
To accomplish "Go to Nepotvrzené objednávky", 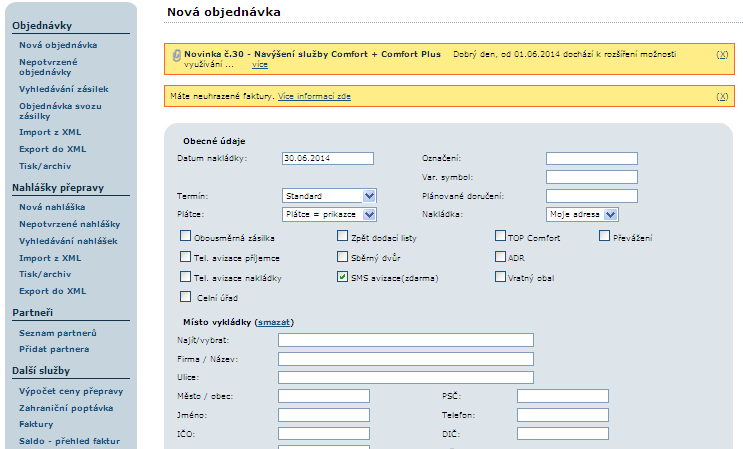I will tap(48, 67).
